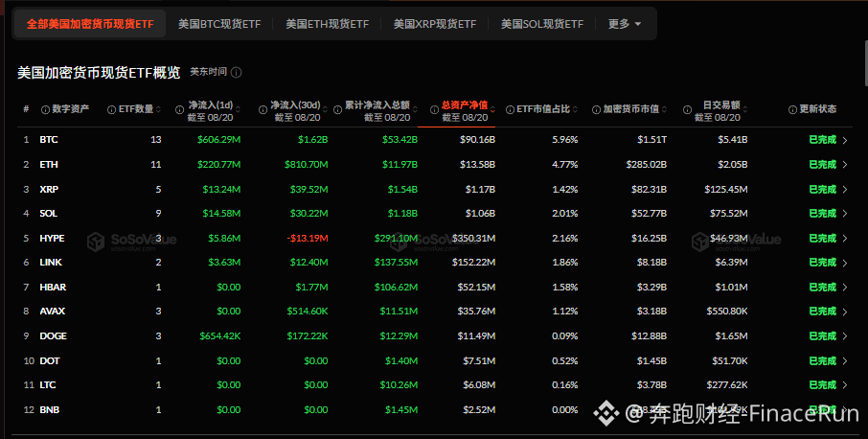Click the 已完成 status in BTC row
Image resolution: width=868 pixels, height=439 pixels.
click(823, 140)
